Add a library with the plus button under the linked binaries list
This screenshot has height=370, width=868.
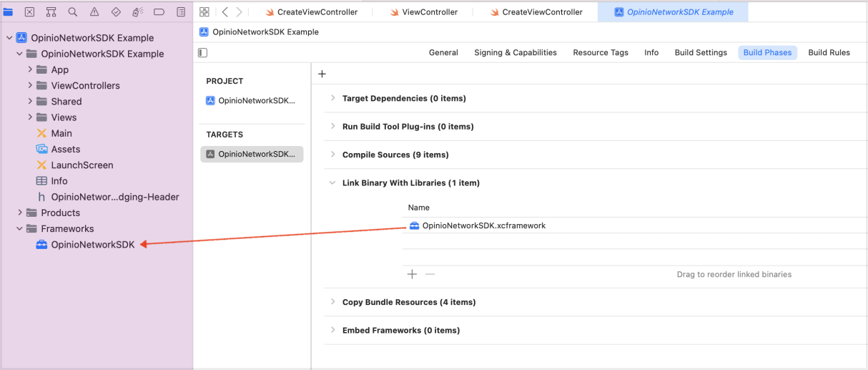pos(412,274)
